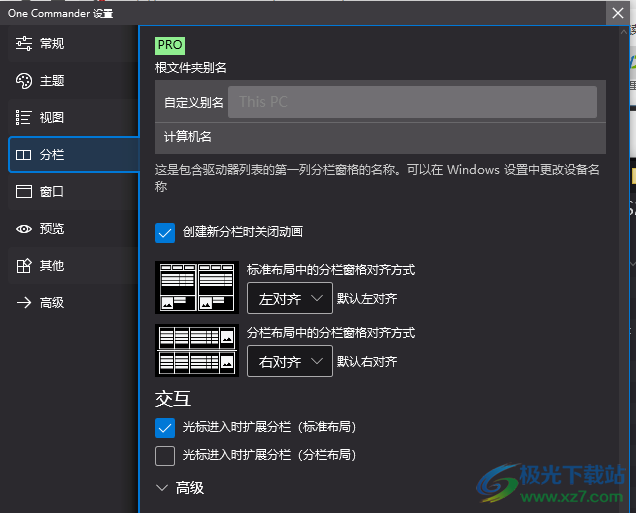Click the 根文件夹别名 heading
This screenshot has width=636, height=513.
191,68
